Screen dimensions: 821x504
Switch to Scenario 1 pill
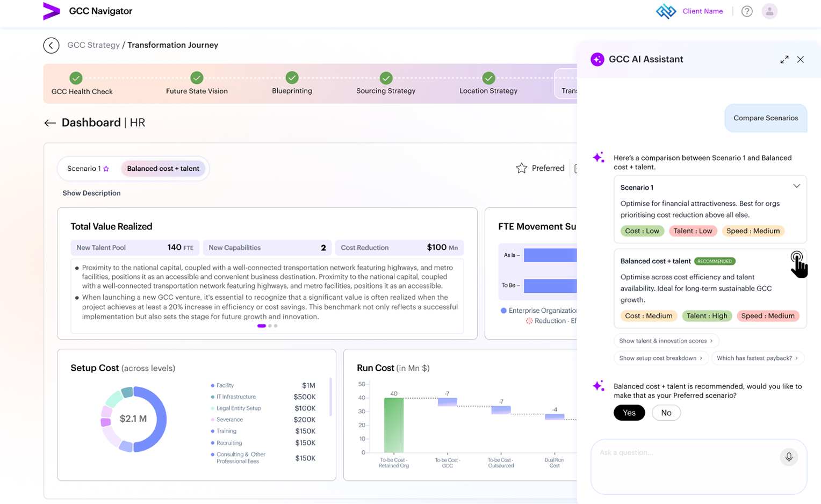tap(88, 169)
